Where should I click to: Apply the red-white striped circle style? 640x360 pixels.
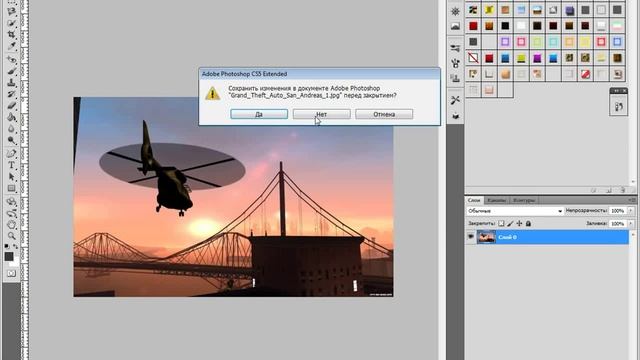pyautogui.click(x=585, y=74)
